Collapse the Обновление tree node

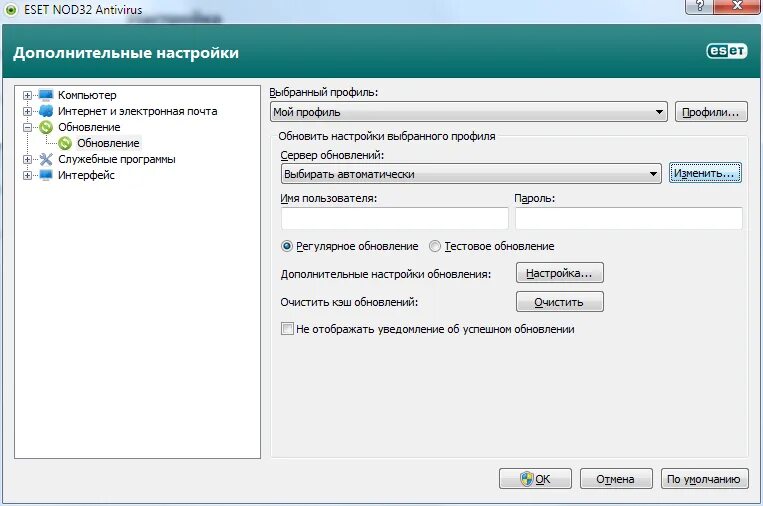pyautogui.click(x=27, y=127)
